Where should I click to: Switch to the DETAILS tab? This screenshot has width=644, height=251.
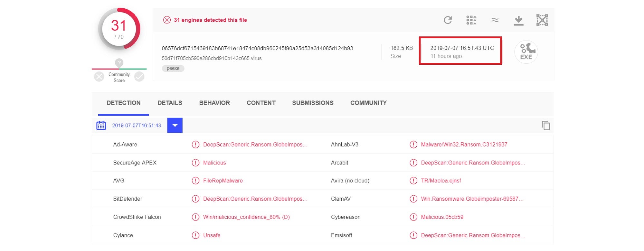tap(170, 103)
